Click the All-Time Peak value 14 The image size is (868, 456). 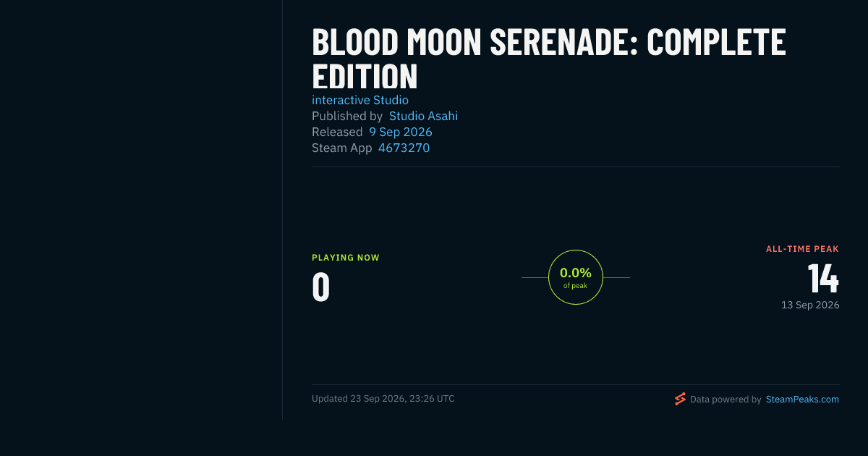[823, 278]
